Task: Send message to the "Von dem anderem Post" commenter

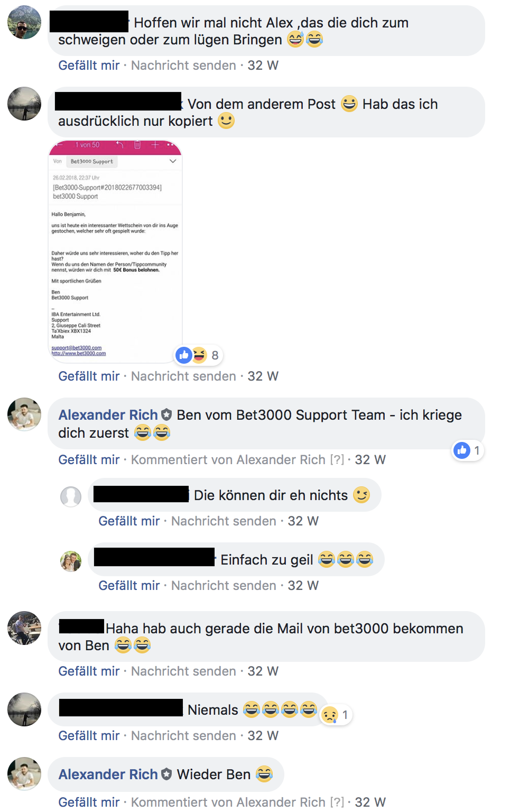Action: coord(183,376)
